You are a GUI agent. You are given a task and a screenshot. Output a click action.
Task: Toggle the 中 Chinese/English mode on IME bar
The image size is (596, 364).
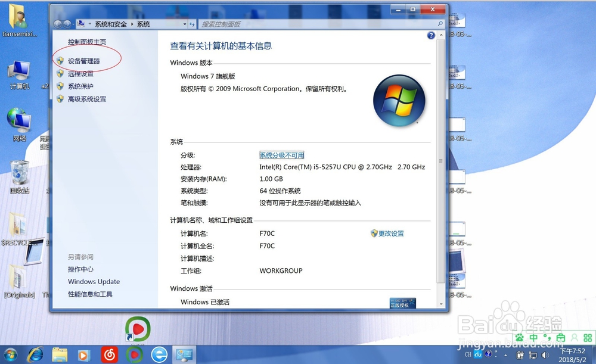click(x=533, y=337)
